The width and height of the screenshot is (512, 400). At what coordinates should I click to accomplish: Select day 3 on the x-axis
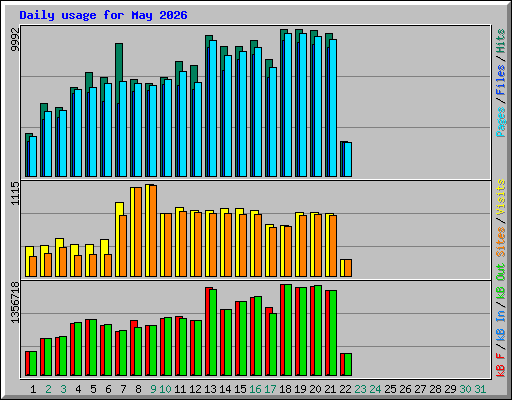pos(63,389)
